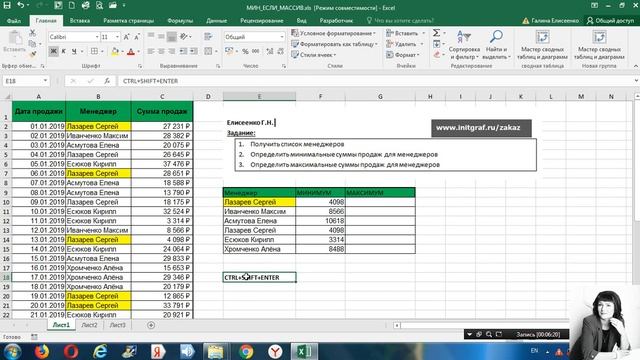
Task: Select column C header
Action: (x=162, y=97)
